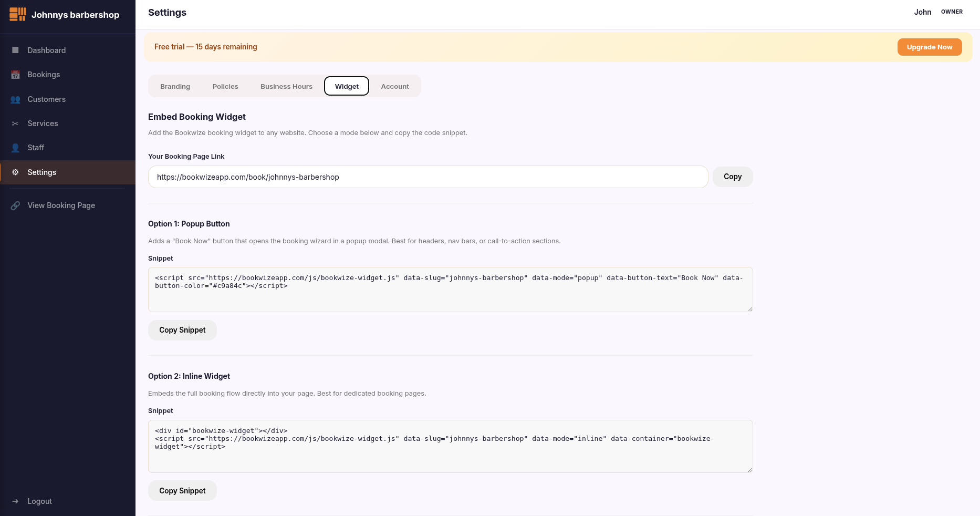Click the Customers people icon

pos(15,99)
